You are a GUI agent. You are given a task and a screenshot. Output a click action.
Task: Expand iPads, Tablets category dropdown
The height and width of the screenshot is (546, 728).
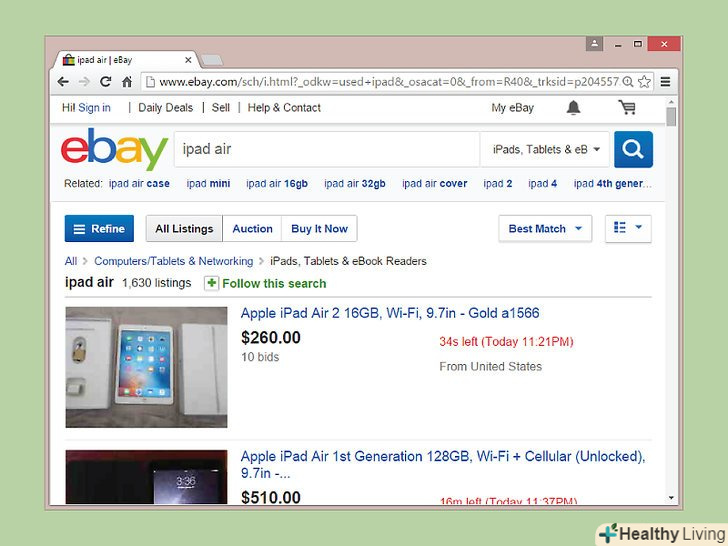pyautogui.click(x=545, y=150)
